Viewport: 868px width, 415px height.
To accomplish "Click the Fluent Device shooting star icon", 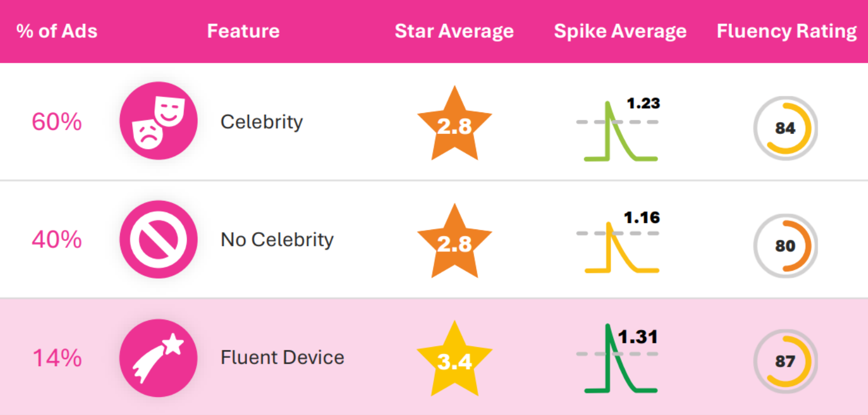I will click(x=158, y=357).
